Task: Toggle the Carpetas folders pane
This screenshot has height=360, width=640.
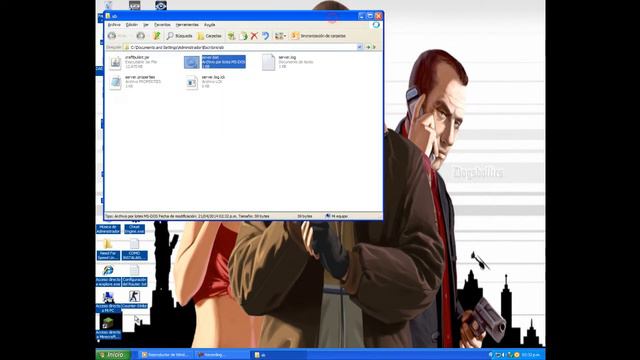Action: (209, 36)
